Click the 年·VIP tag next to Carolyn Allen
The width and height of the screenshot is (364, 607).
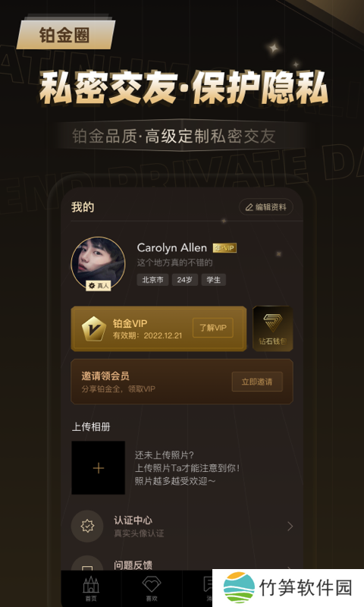click(224, 248)
